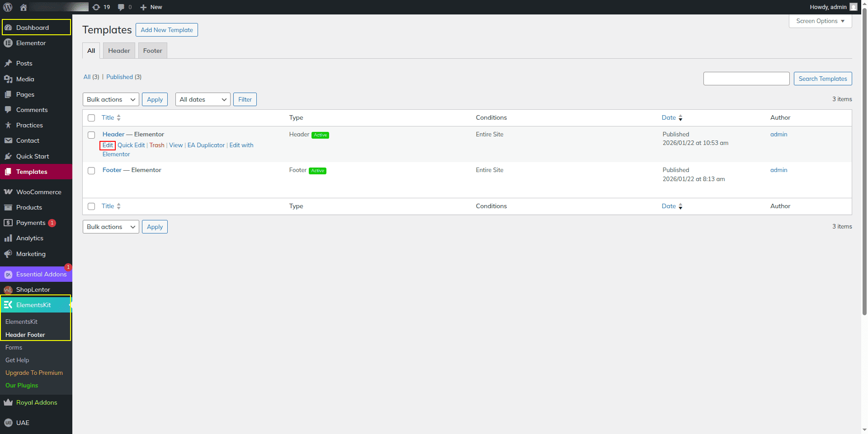Screen dimensions: 868x434
Task: Click the Essential Addons icon
Action: (8, 275)
